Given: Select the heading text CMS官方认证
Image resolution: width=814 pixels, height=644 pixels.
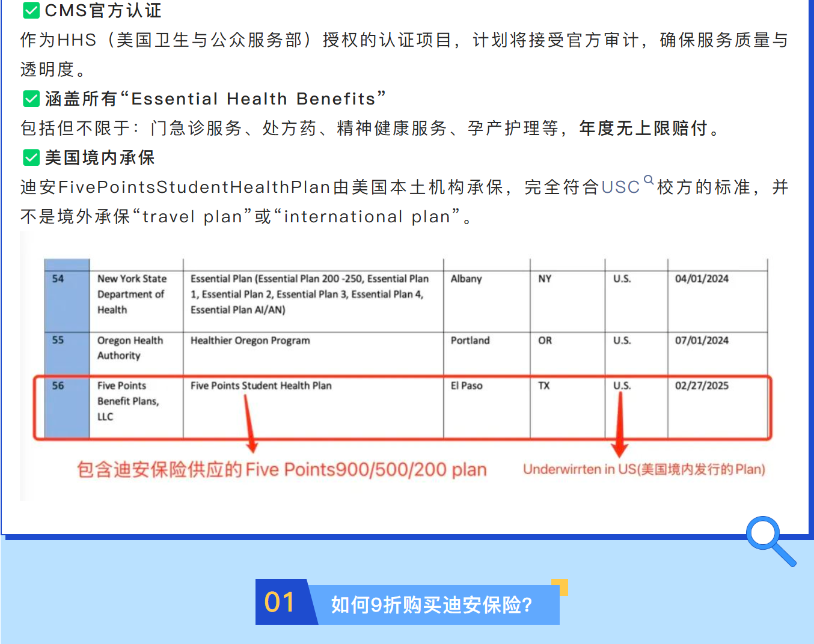Looking at the screenshot, I should point(103,10).
